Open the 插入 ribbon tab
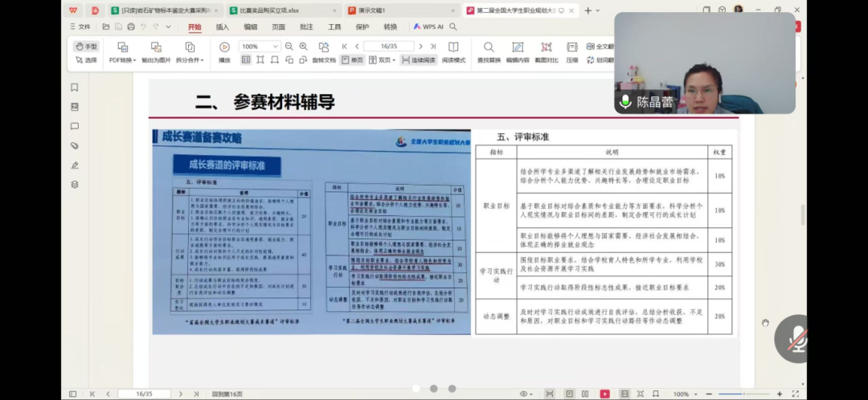This screenshot has width=868, height=400. click(x=222, y=27)
